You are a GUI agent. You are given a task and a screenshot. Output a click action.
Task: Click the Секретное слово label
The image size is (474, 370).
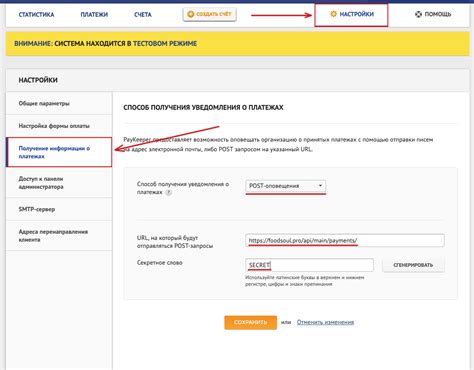pyautogui.click(x=160, y=263)
